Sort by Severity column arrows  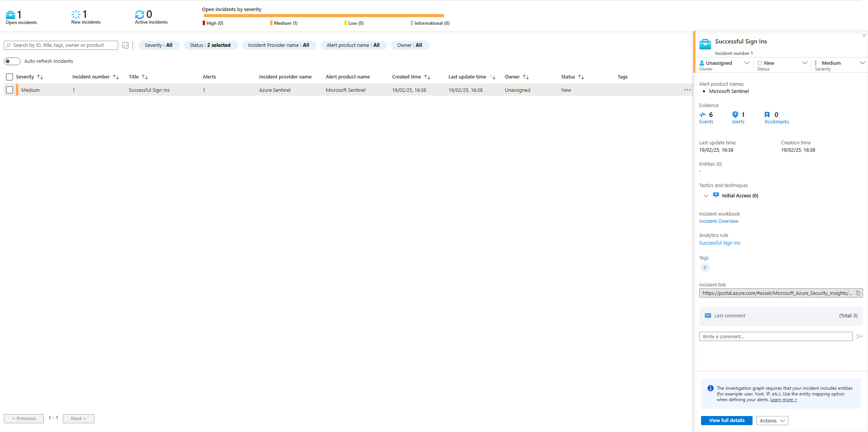pos(40,77)
